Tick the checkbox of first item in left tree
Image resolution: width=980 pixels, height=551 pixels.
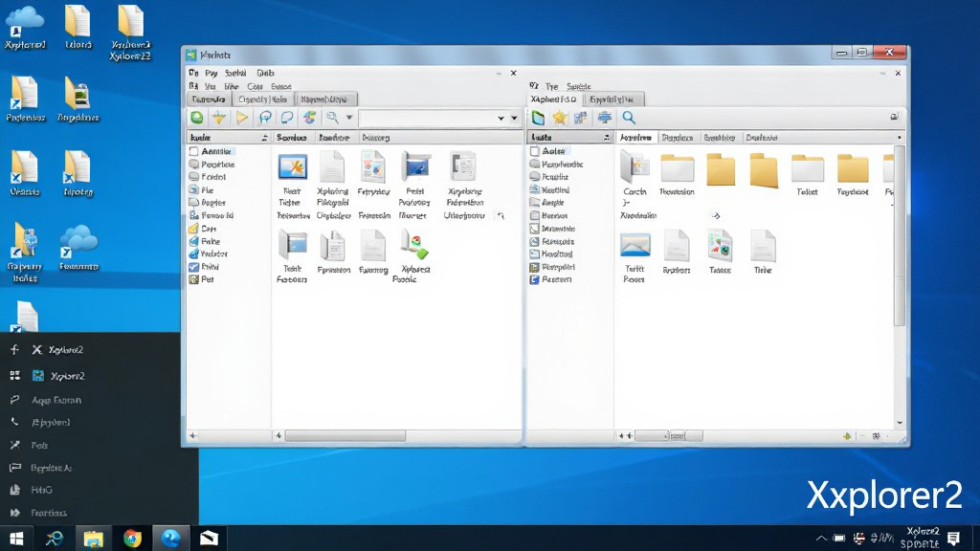193,151
